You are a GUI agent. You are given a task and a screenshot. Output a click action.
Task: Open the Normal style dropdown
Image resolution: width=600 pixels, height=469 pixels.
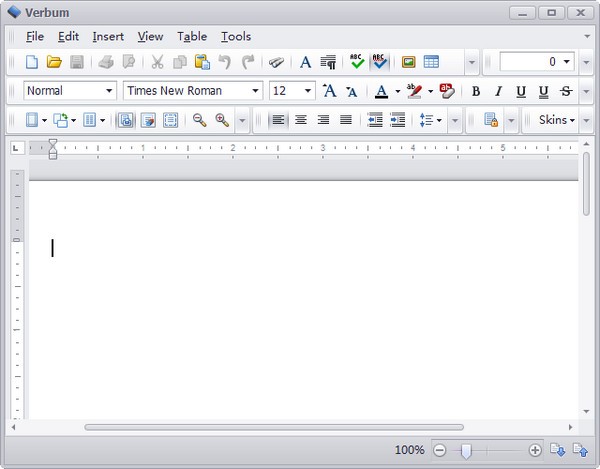[70, 91]
